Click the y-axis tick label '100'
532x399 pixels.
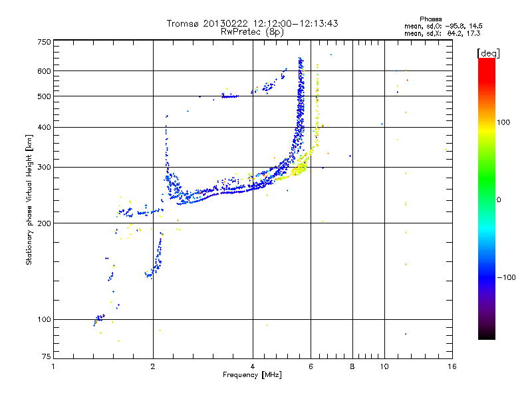tap(44, 320)
